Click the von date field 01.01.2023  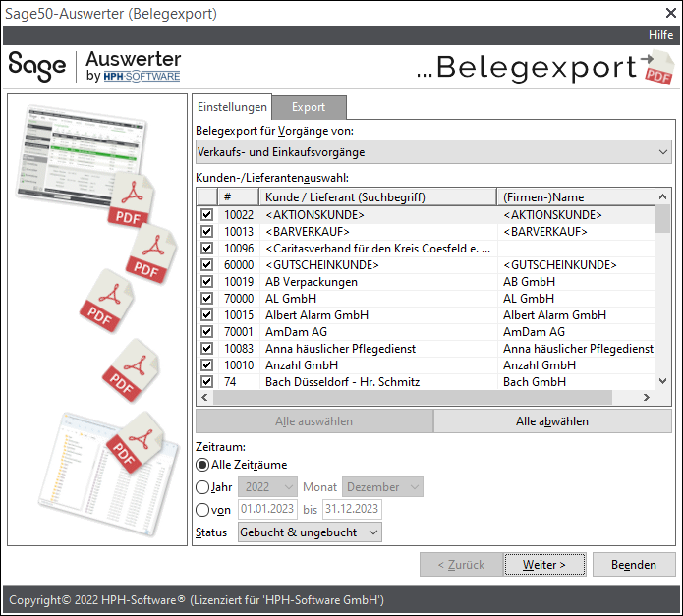(x=267, y=509)
